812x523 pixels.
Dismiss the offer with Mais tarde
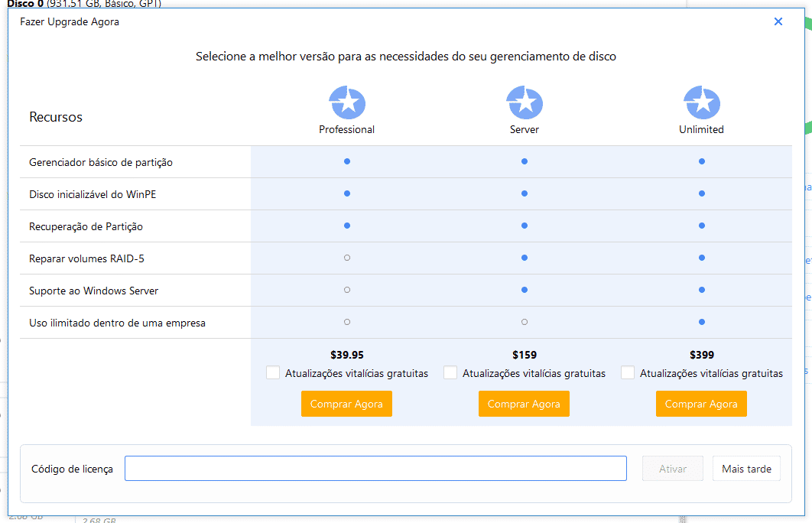746,468
